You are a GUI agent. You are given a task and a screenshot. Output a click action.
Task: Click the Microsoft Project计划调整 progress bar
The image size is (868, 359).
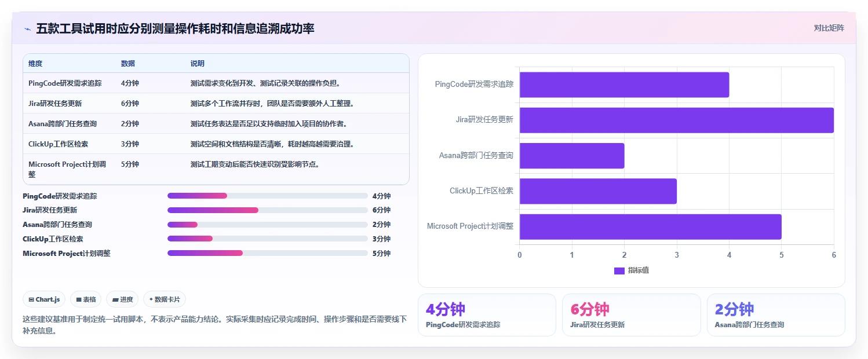267,253
